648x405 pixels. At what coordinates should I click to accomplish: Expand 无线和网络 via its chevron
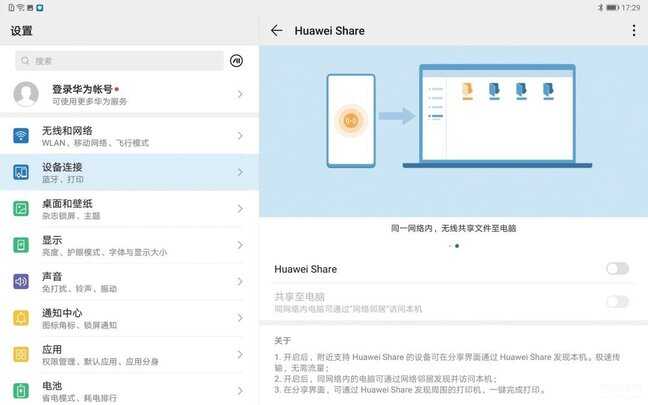(x=240, y=136)
